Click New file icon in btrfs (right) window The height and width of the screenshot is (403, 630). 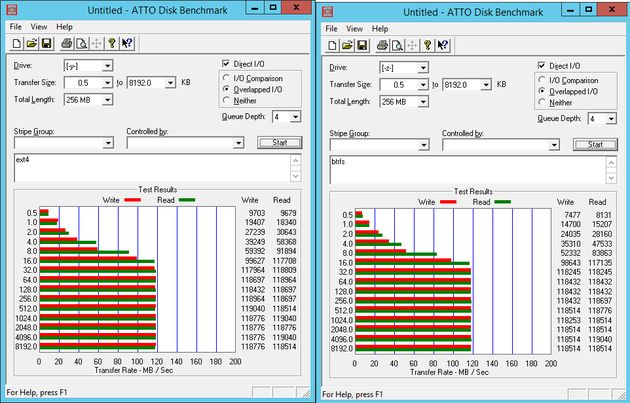332,45
